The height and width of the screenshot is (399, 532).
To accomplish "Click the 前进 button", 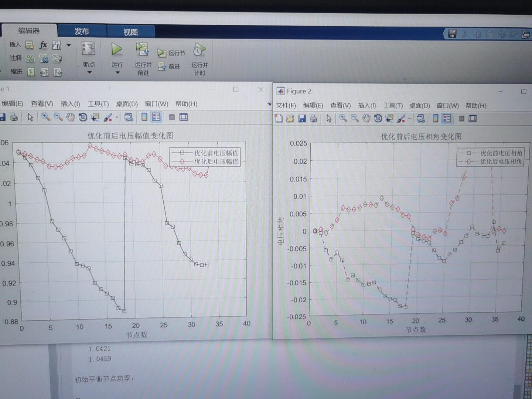I will pos(169,66).
